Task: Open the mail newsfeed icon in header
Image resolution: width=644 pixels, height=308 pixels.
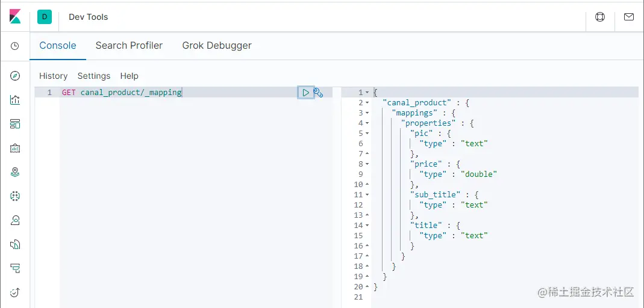Action: coord(629,17)
